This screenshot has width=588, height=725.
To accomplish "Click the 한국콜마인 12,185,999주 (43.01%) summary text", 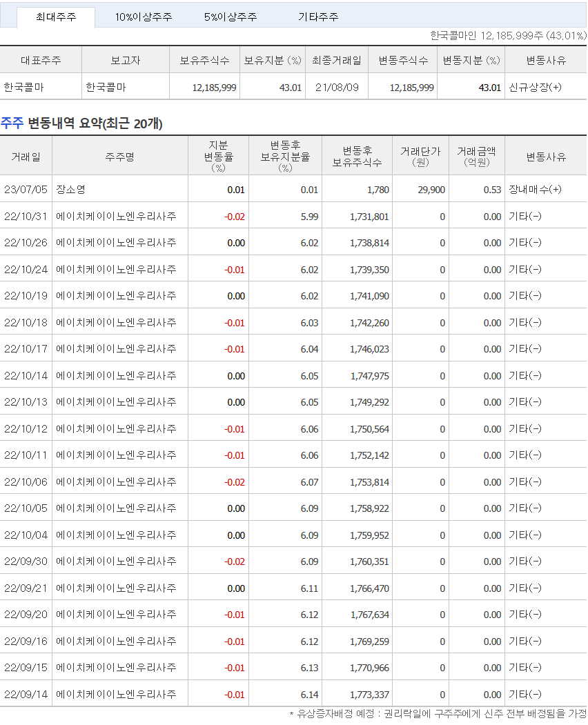I will pyautogui.click(x=508, y=36).
